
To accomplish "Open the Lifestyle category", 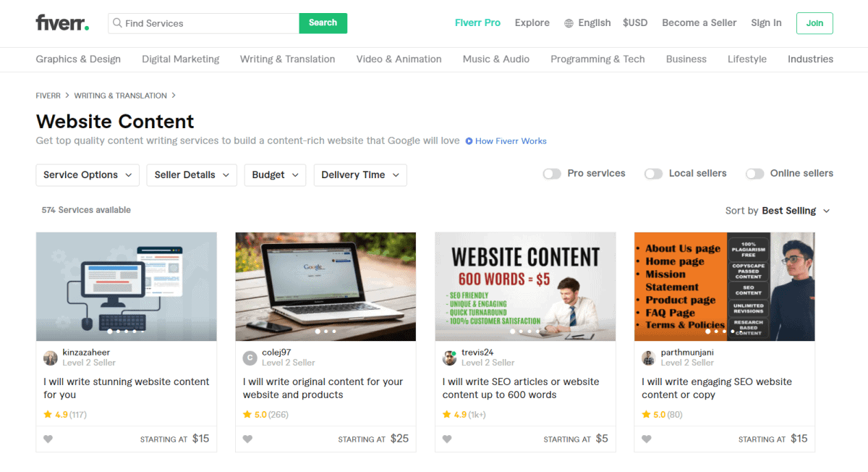I will [x=747, y=59].
